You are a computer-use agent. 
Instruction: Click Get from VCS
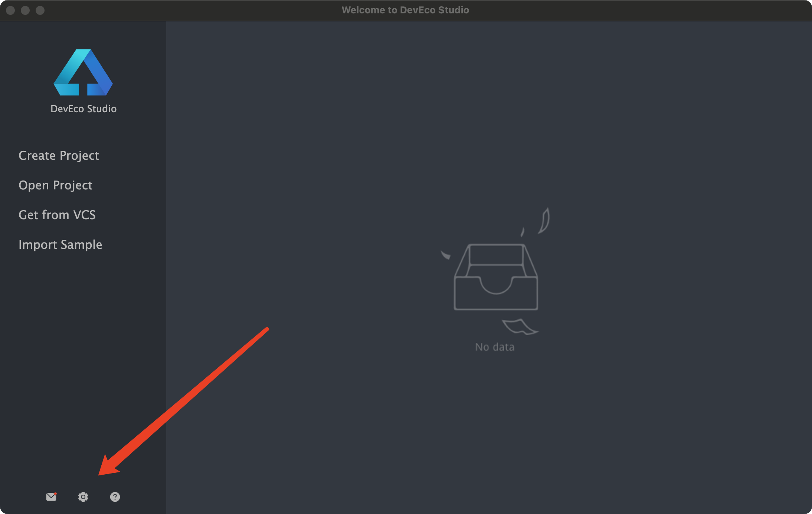(x=57, y=215)
